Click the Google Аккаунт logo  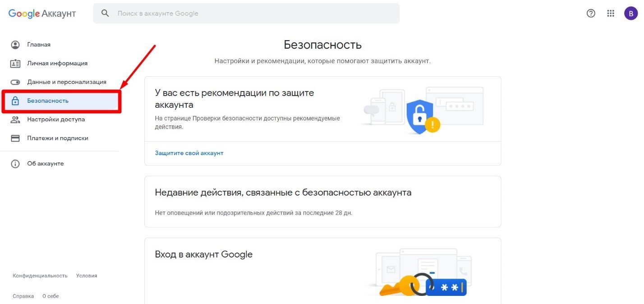[42, 14]
